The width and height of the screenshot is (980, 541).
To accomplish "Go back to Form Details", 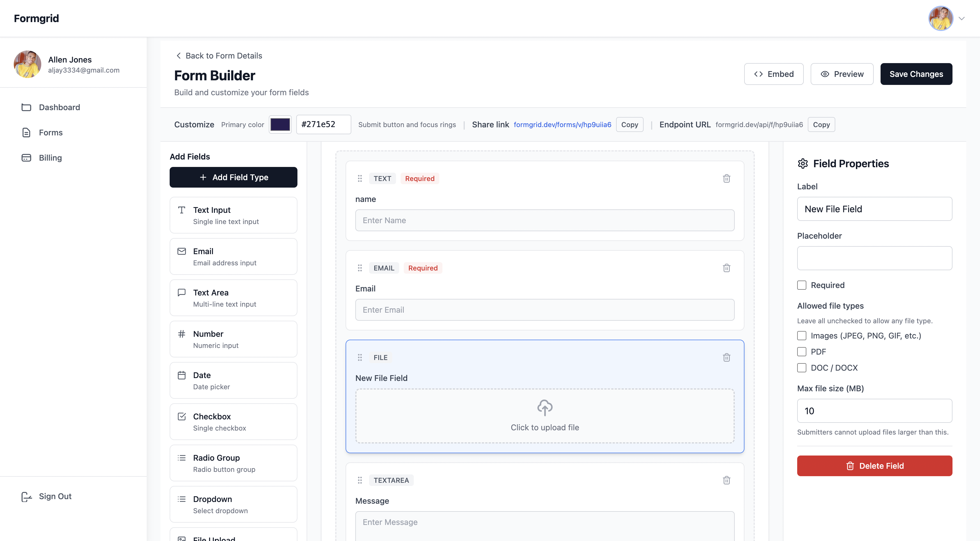I will [x=219, y=56].
